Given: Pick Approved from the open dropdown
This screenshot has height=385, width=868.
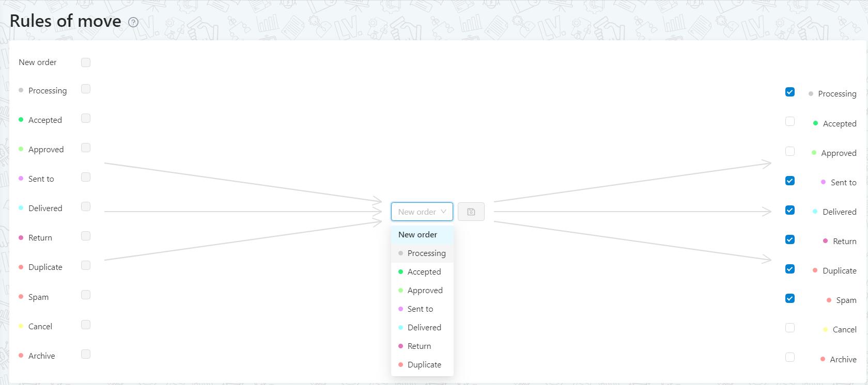Looking at the screenshot, I should click(x=425, y=290).
